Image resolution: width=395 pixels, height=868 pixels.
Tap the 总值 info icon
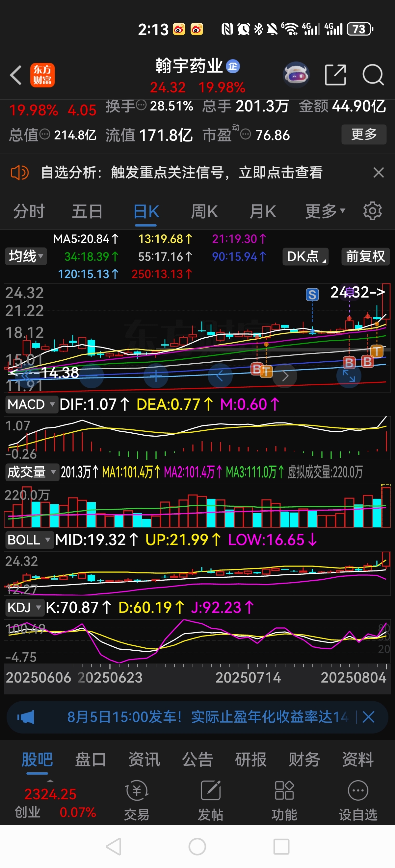coord(44,135)
